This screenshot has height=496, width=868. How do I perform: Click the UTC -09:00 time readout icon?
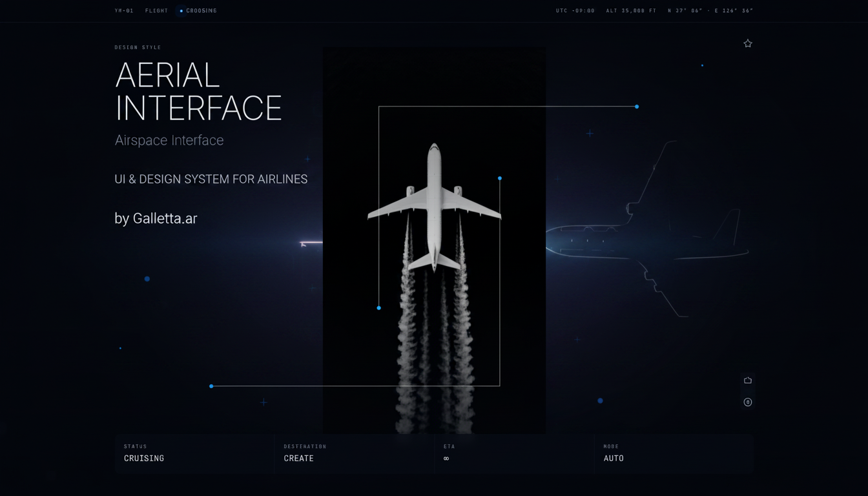[x=574, y=10]
